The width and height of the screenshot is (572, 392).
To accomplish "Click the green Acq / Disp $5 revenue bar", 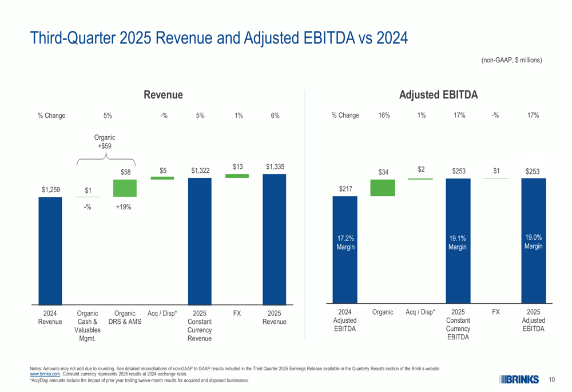I will click(162, 178).
